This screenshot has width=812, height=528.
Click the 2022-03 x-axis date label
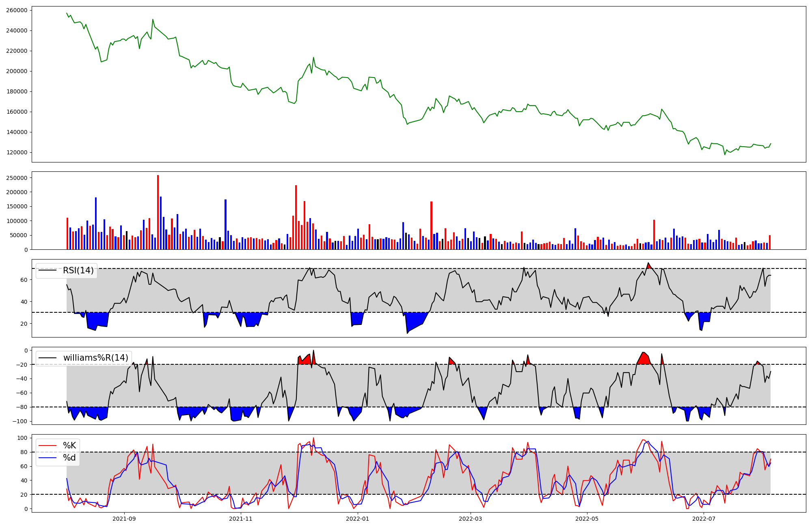coord(471,519)
